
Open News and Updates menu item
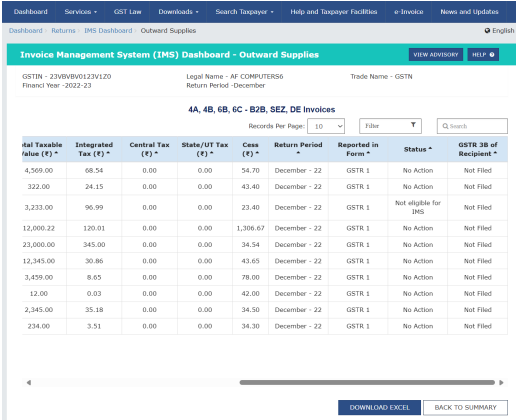click(x=469, y=12)
